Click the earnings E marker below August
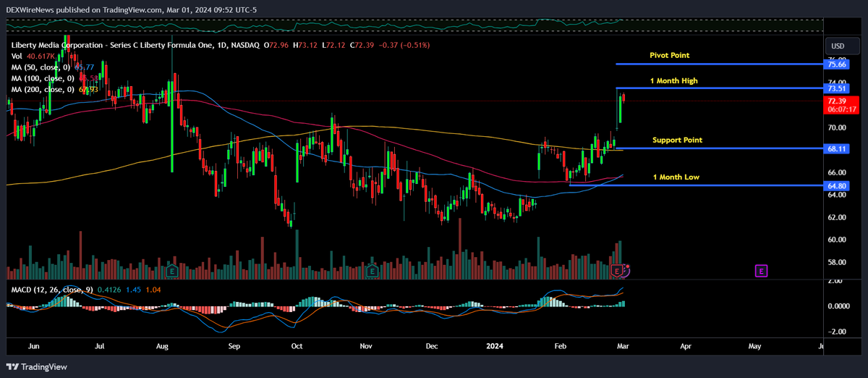 pos(172,271)
